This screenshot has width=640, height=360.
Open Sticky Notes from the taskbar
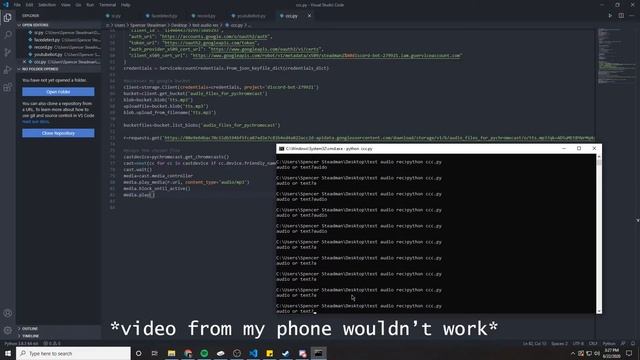[x=269, y=353]
